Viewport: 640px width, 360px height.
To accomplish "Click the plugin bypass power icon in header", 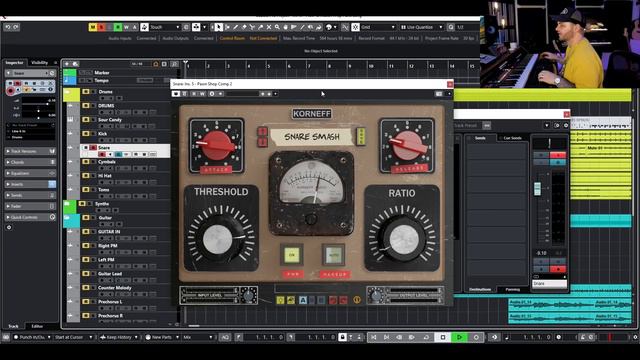I will [x=176, y=94].
